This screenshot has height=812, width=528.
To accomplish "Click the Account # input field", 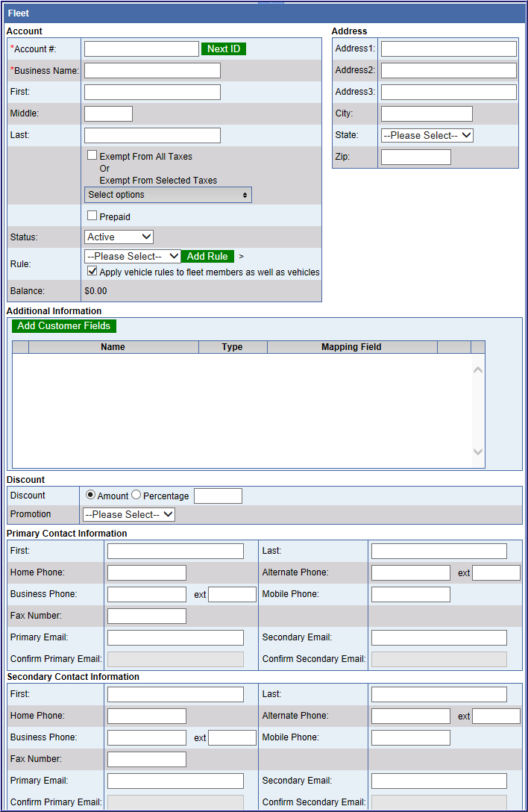I will click(141, 49).
